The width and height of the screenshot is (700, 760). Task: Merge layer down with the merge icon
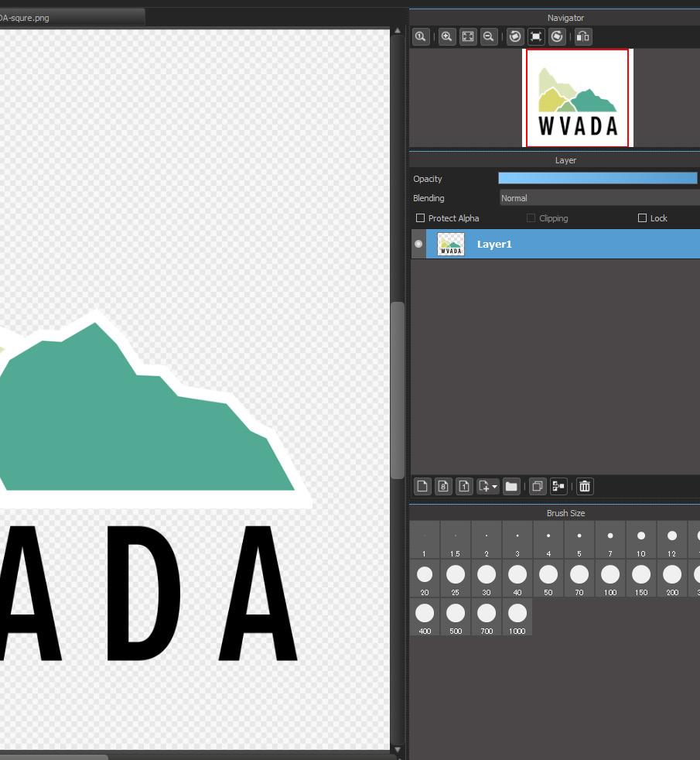(x=558, y=486)
